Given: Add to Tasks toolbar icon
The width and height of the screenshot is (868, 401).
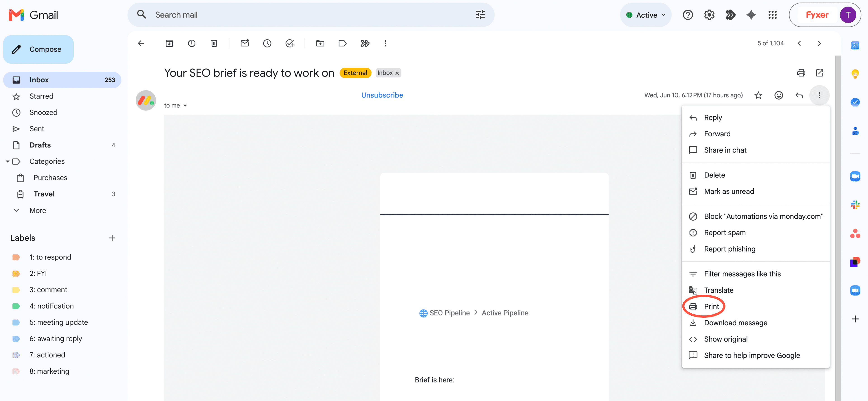Looking at the screenshot, I should coord(290,43).
